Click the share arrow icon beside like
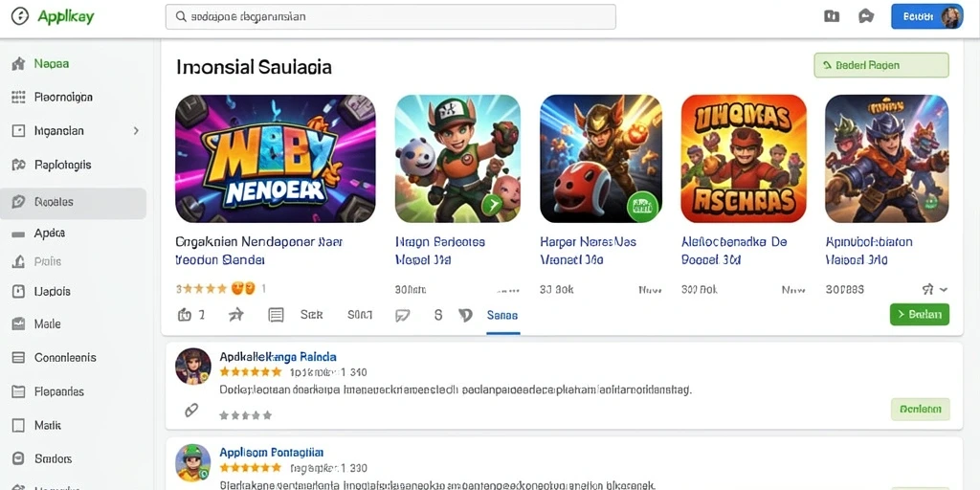This screenshot has height=490, width=980. (x=236, y=315)
